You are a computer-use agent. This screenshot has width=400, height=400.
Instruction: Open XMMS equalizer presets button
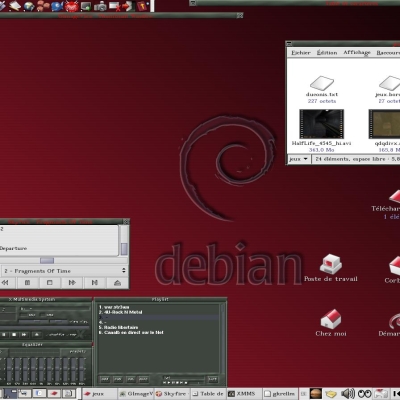[78, 351]
